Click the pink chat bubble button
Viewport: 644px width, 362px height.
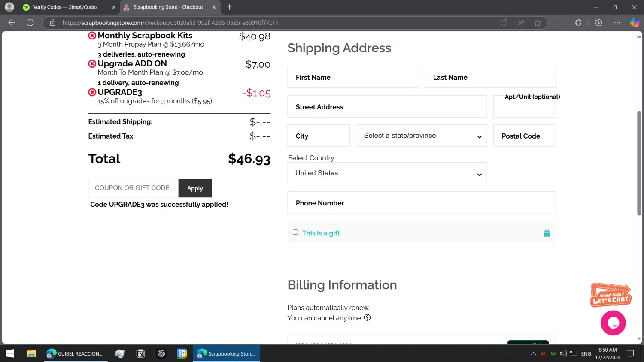613,323
